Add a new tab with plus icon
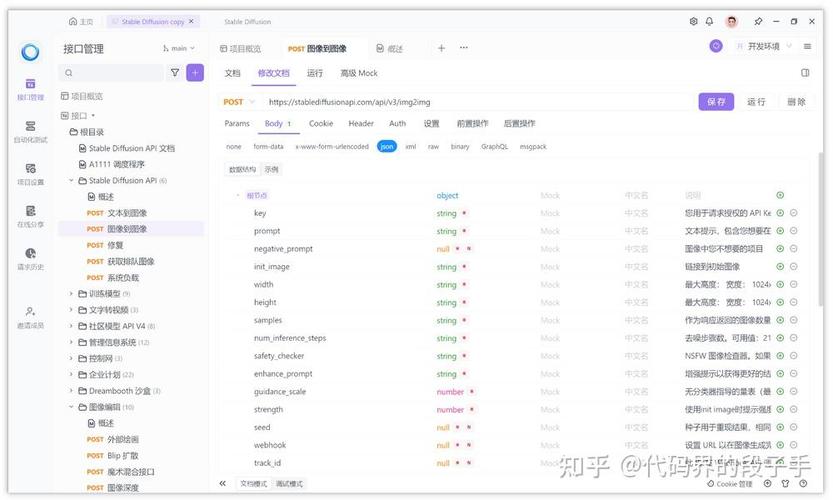833x500 pixels. (x=441, y=48)
